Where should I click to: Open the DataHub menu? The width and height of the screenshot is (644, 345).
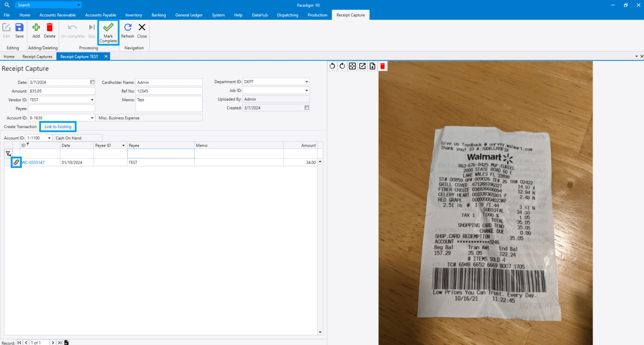pos(260,15)
